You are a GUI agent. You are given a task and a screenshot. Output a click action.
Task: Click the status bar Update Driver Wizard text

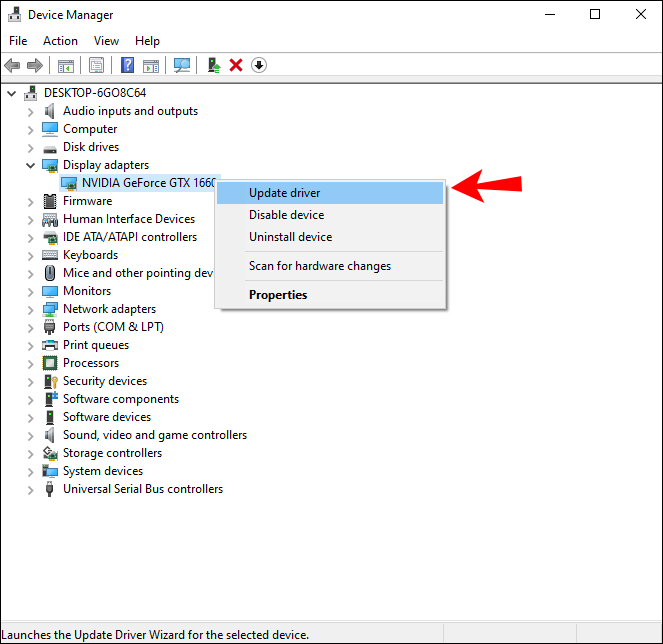point(155,635)
